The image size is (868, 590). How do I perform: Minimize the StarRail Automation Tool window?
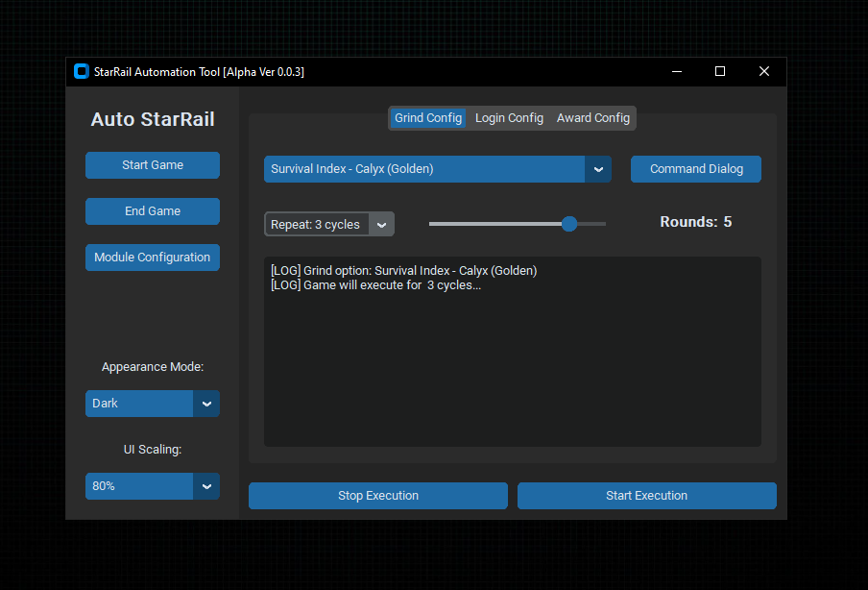(677, 71)
